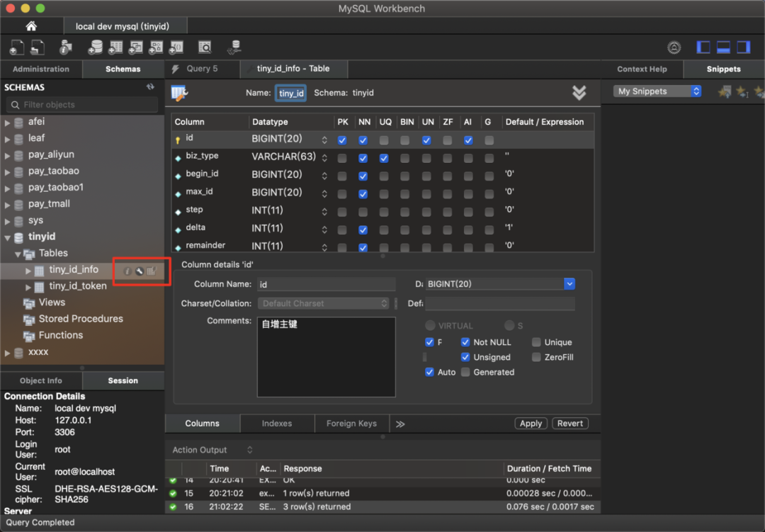
Task: Click the Comments text area
Action: pyautogui.click(x=326, y=357)
